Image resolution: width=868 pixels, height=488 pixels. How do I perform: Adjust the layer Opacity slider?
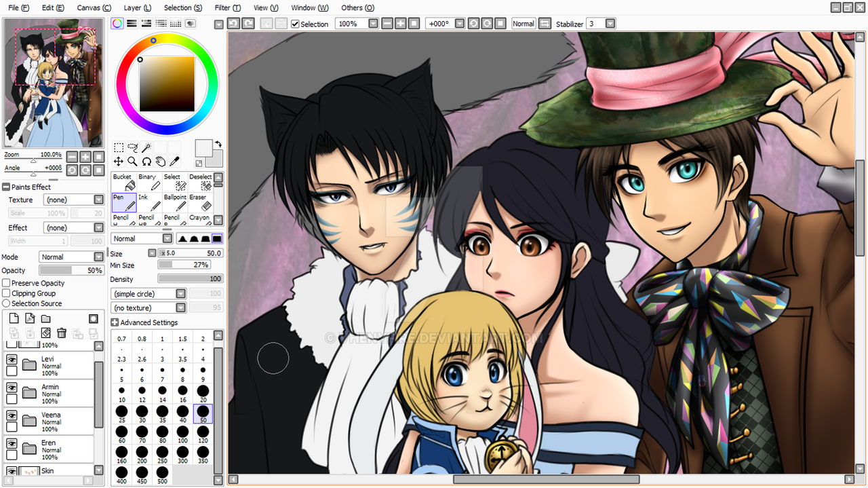click(x=71, y=270)
